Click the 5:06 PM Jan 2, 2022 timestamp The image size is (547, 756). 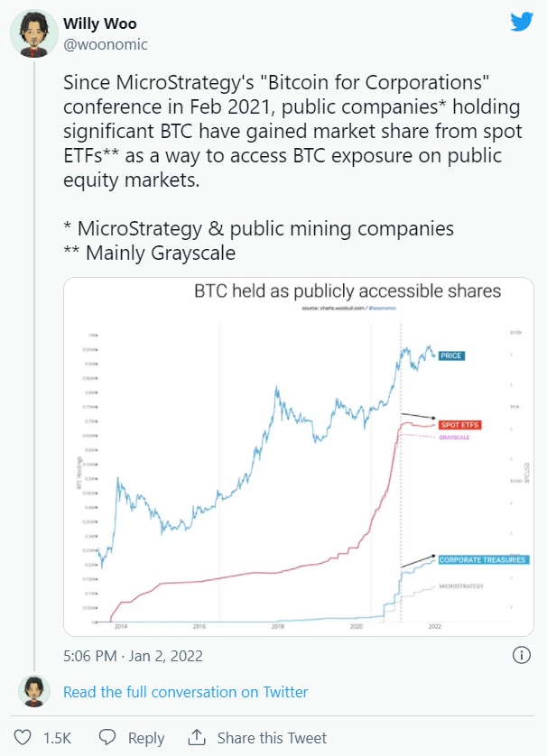point(133,656)
